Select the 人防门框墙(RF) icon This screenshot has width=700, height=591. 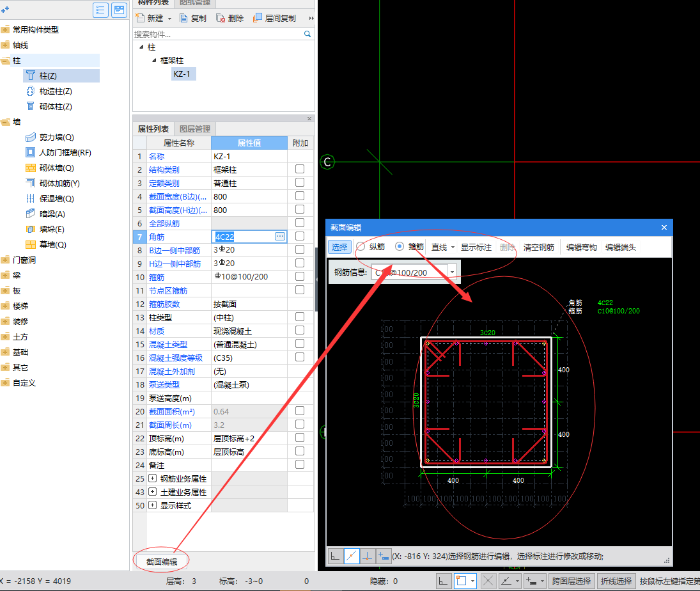[x=30, y=152]
